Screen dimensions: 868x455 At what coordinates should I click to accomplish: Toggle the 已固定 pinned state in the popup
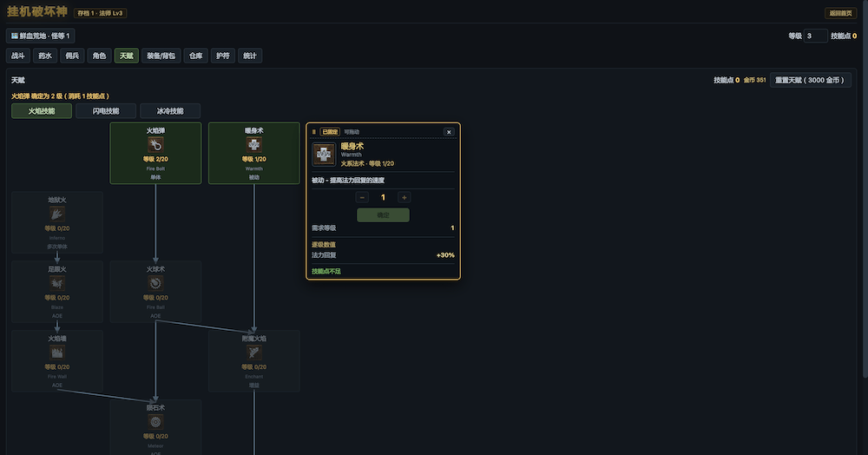[x=330, y=132]
